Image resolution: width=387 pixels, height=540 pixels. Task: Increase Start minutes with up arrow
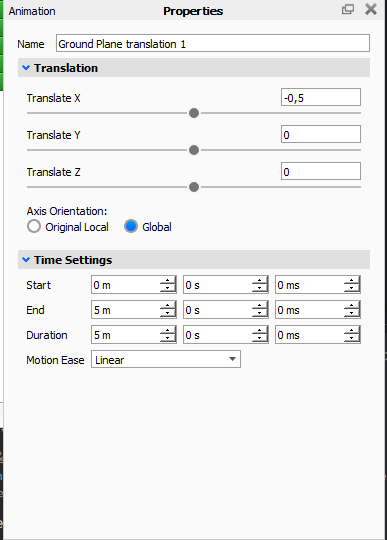(x=168, y=281)
